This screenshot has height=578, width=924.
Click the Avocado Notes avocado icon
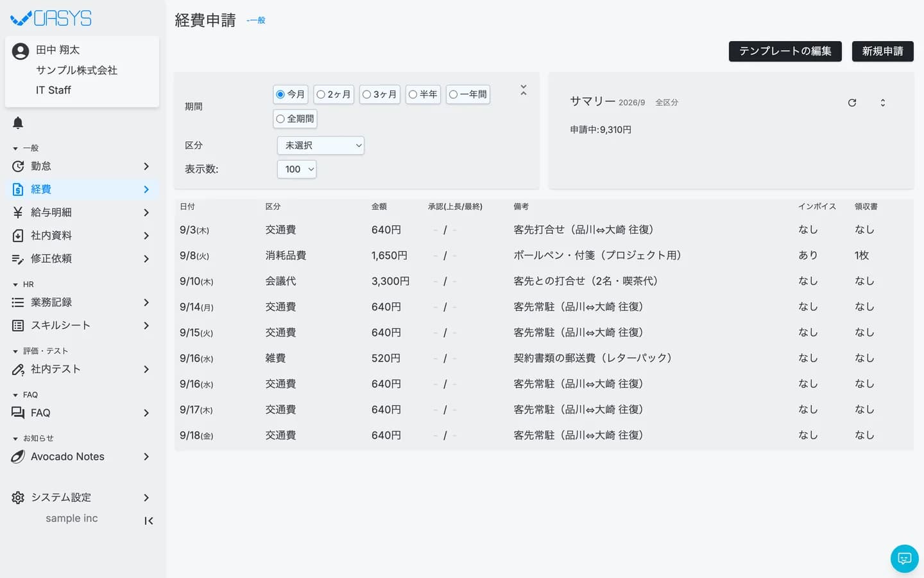coord(18,457)
